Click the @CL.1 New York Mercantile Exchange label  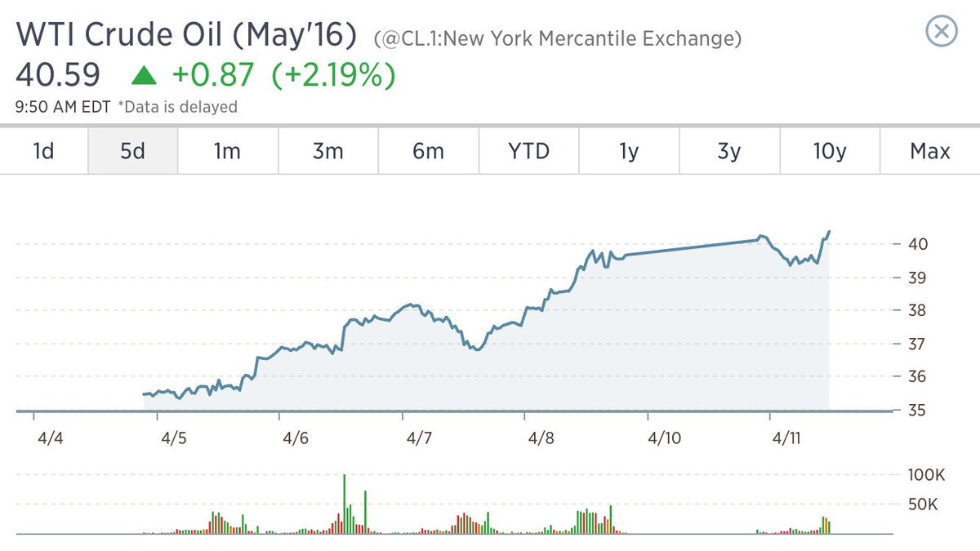(558, 38)
